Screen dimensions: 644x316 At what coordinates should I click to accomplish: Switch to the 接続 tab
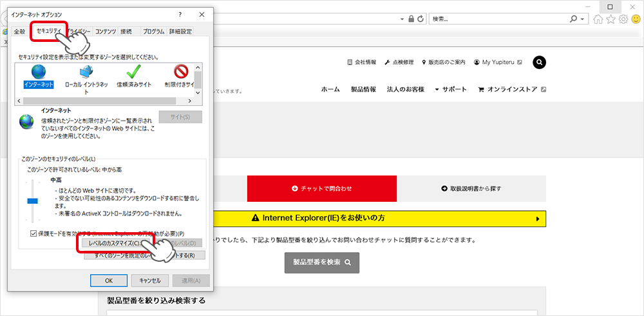coord(126,32)
